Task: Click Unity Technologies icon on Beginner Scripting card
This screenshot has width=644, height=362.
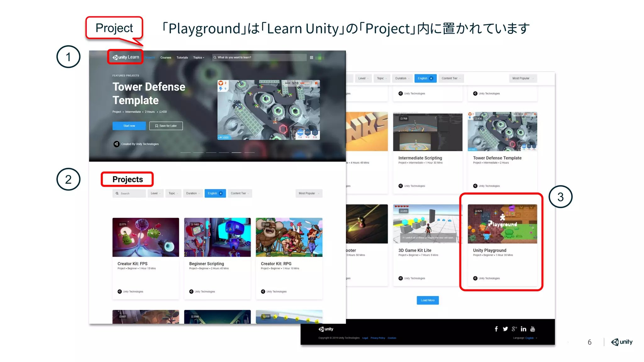Action: tap(191, 292)
